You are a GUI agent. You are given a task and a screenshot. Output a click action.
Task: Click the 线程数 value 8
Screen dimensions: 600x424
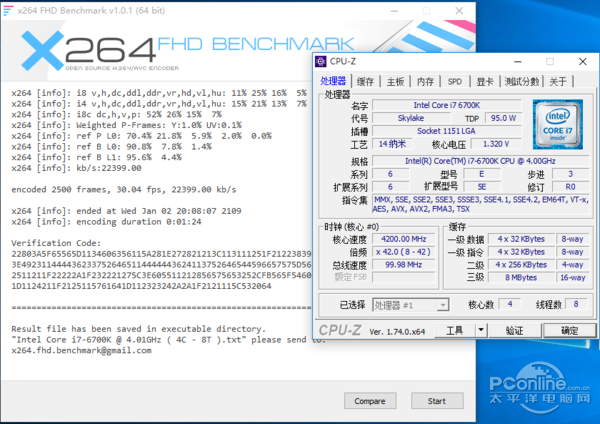(576, 304)
